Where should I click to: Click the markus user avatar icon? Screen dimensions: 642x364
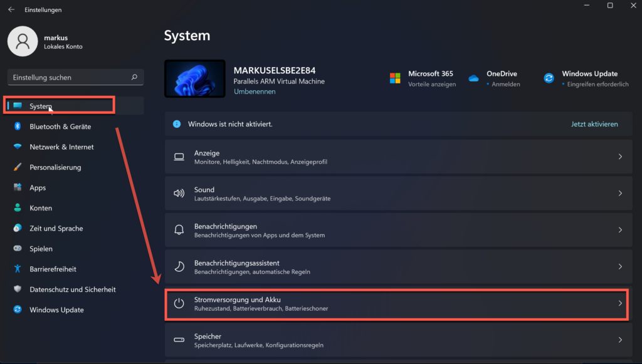(23, 41)
